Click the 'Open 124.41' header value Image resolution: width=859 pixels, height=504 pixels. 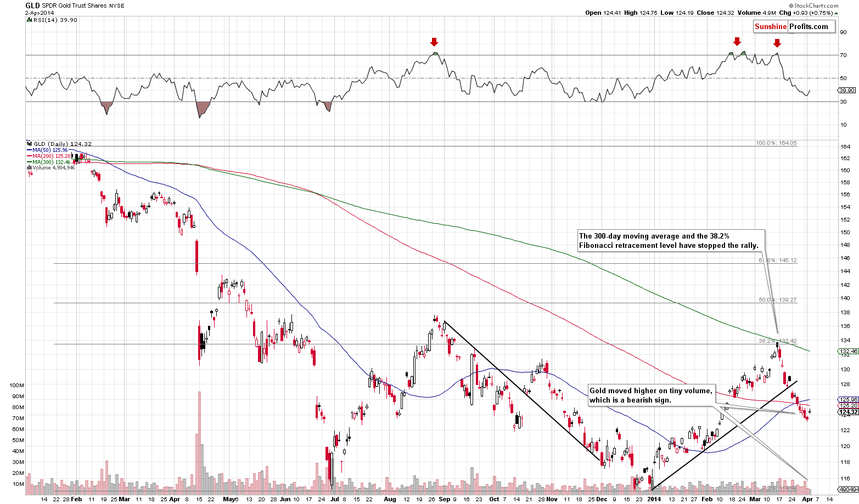(602, 13)
